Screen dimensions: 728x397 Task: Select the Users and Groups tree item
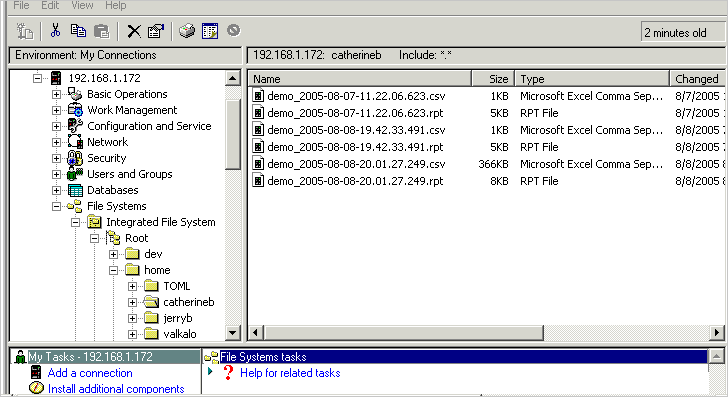point(130,174)
